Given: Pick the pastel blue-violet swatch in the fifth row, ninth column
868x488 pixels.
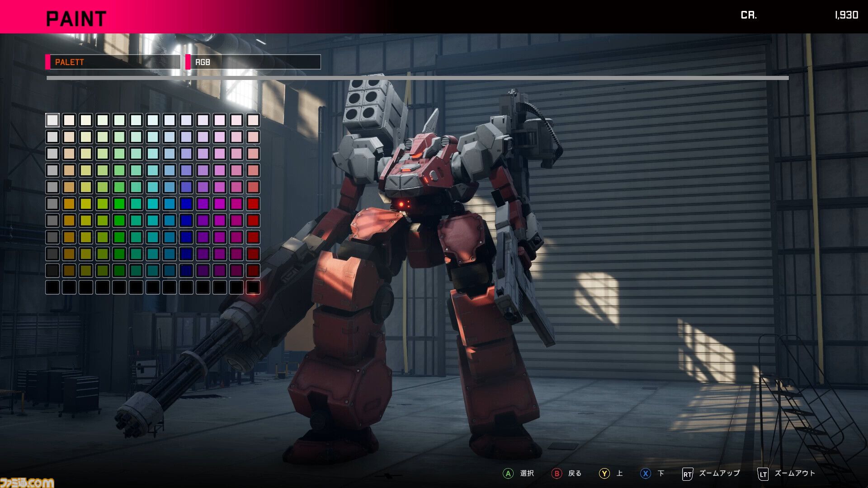Looking at the screenshot, I should coord(186,187).
